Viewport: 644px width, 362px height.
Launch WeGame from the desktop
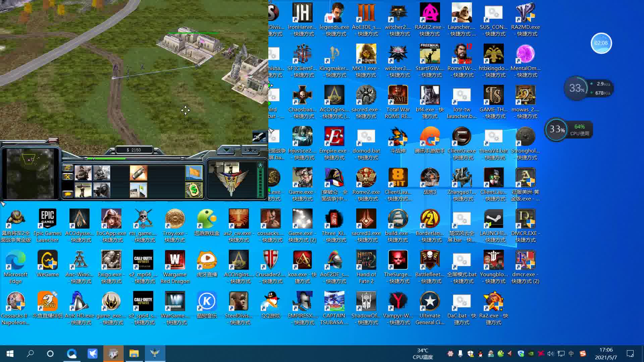coord(47,264)
